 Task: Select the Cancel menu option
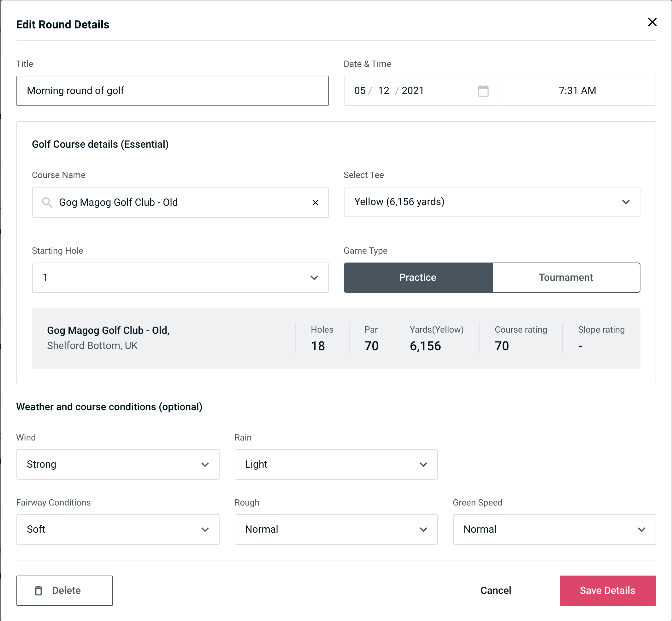[495, 590]
